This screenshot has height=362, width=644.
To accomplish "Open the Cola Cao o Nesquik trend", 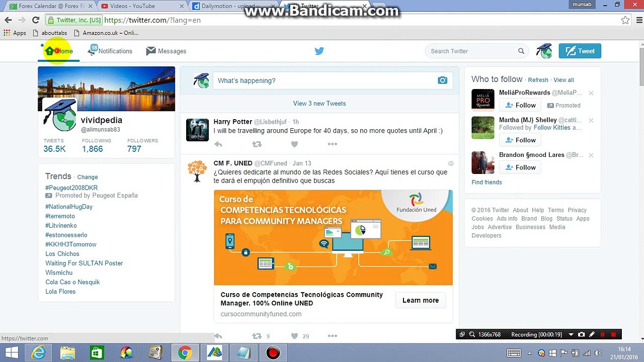I will [x=72, y=282].
